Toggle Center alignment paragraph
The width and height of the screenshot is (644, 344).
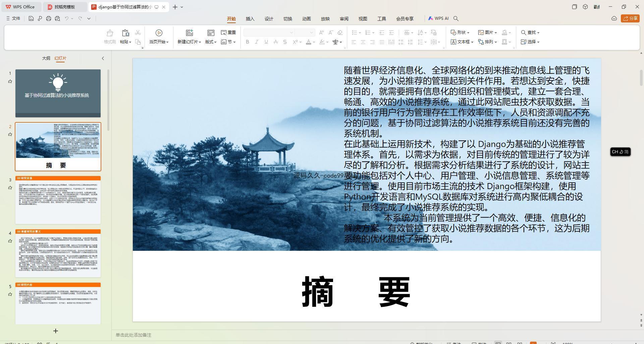click(363, 42)
